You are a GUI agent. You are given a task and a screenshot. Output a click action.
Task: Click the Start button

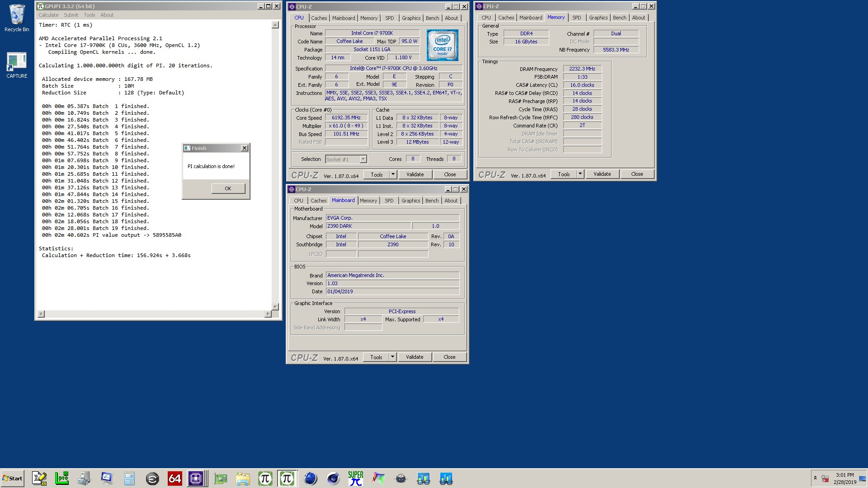(x=13, y=479)
